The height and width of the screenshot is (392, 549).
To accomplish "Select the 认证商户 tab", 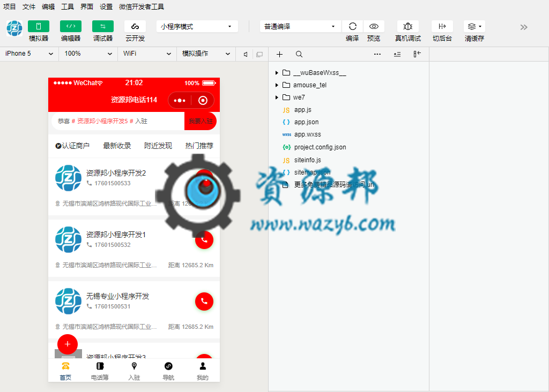I will 72,146.
